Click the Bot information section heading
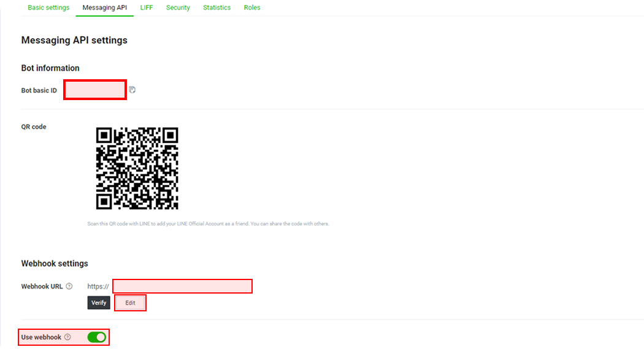This screenshot has width=644, height=355. pos(50,68)
